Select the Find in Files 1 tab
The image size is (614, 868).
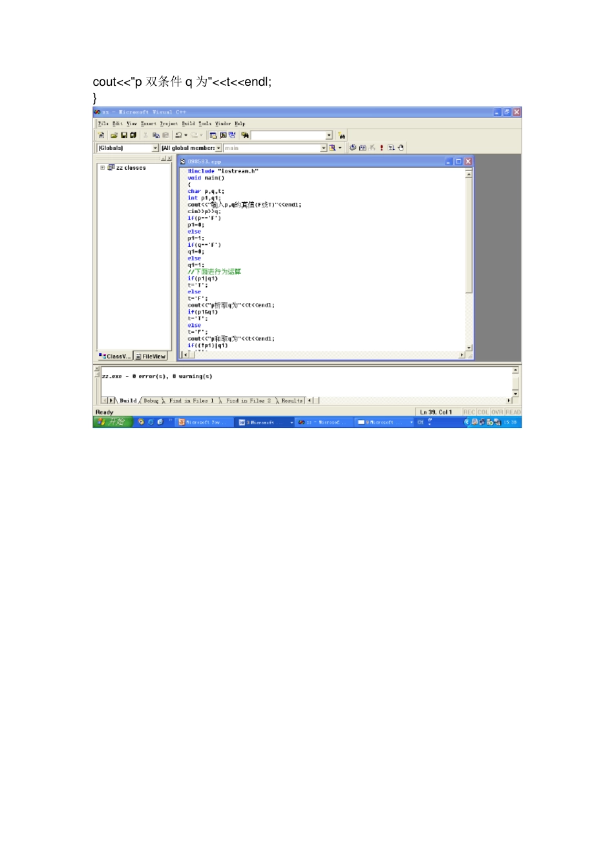click(x=191, y=400)
